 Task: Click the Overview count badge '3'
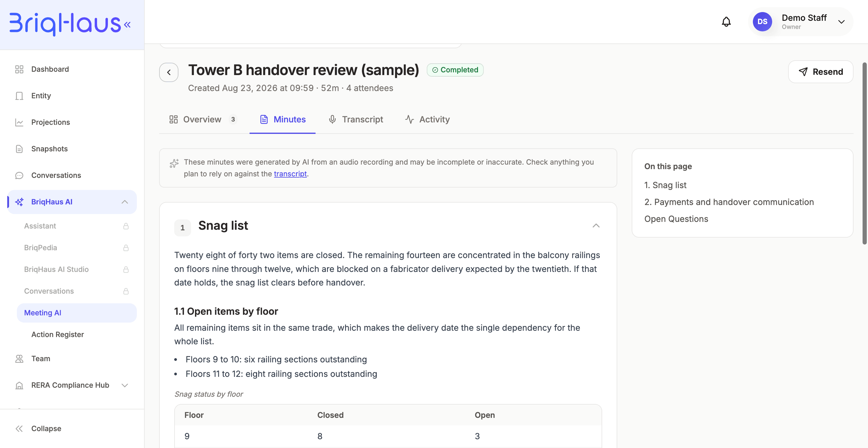tap(233, 119)
